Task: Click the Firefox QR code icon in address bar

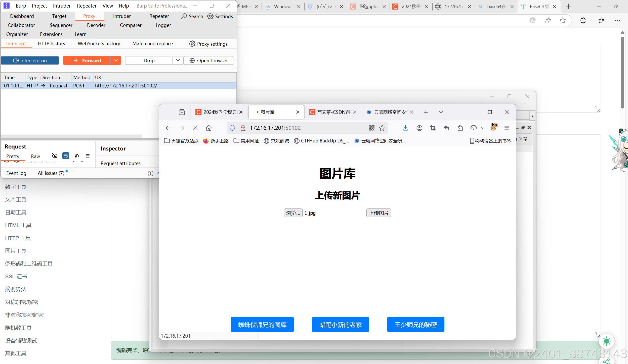Action: coord(371,128)
